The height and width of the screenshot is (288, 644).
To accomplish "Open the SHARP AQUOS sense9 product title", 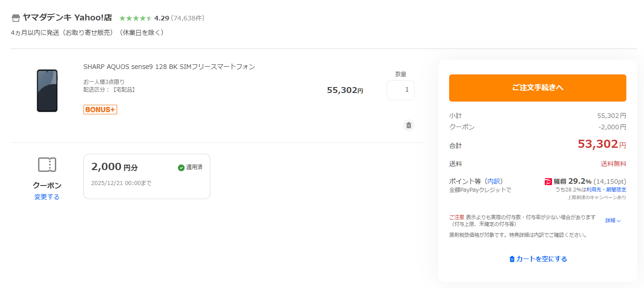I will [169, 67].
